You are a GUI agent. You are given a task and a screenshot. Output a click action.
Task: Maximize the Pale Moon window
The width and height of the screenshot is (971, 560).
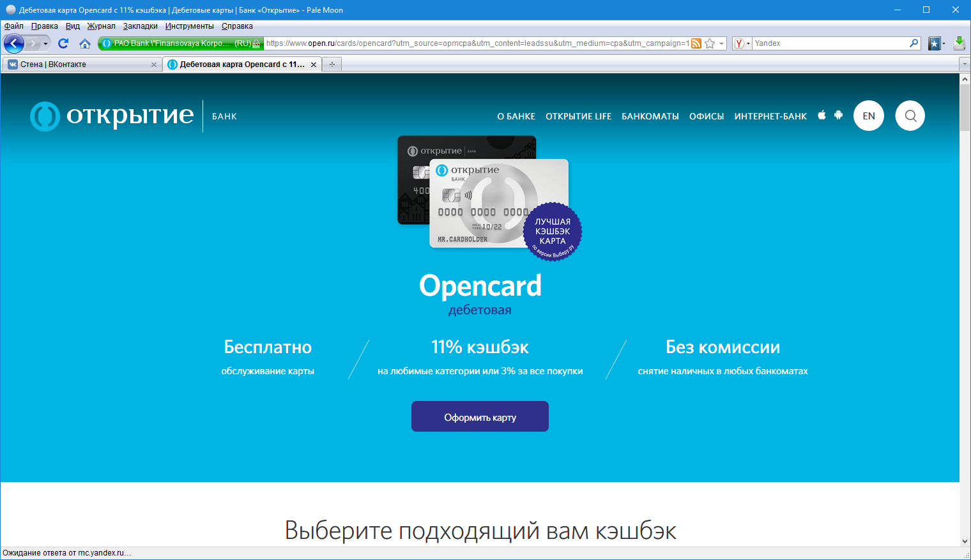click(x=926, y=10)
